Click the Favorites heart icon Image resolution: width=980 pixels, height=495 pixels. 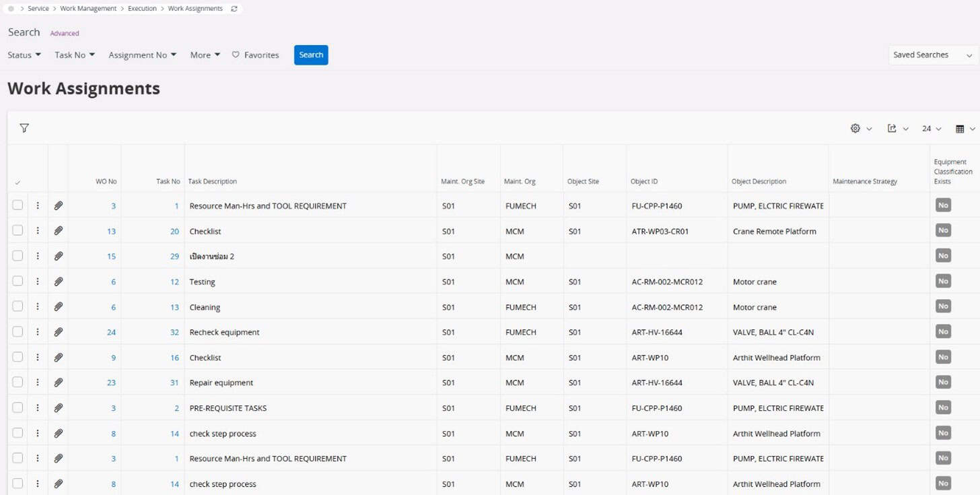236,55
